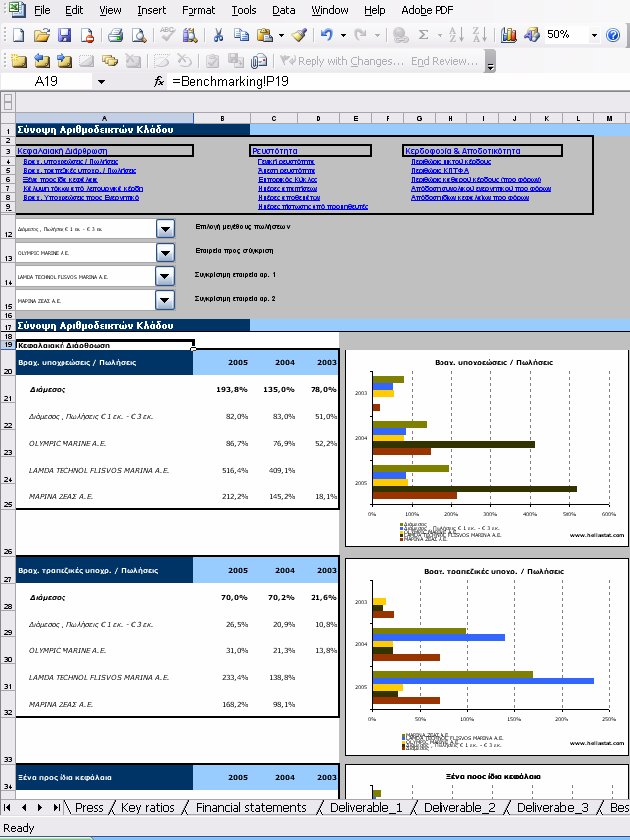Open the Format menu
Screen dimensions: 630x840
pyautogui.click(x=198, y=10)
